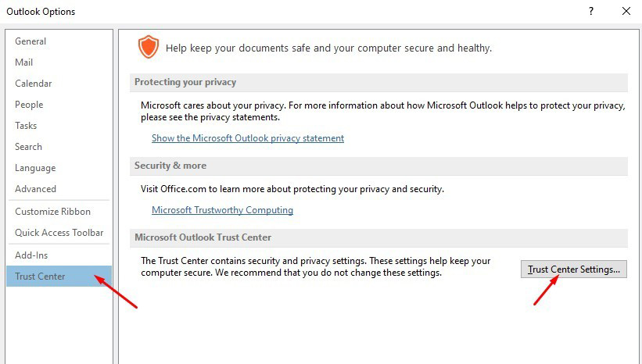Close the Outlook Options dialog
The width and height of the screenshot is (642, 364).
pyautogui.click(x=626, y=11)
